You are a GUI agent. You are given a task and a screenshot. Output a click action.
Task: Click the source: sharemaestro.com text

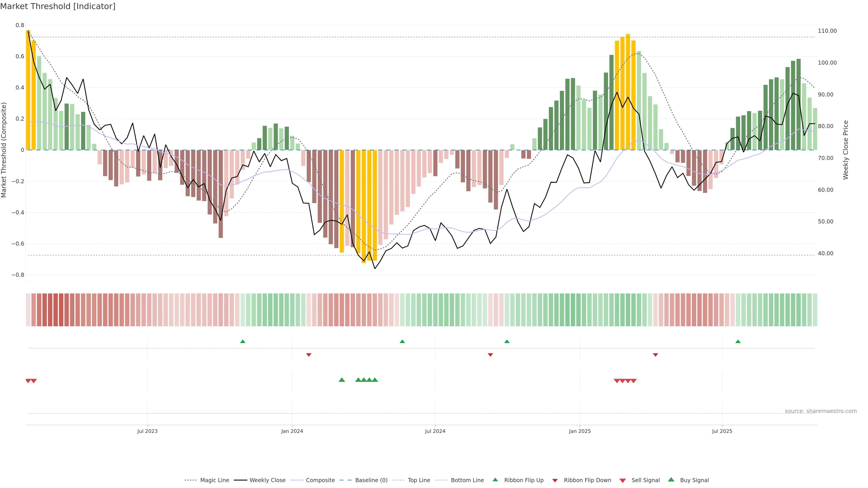tap(821, 411)
